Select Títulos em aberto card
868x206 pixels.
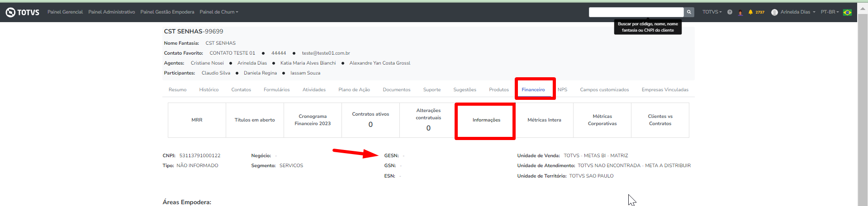tap(255, 120)
